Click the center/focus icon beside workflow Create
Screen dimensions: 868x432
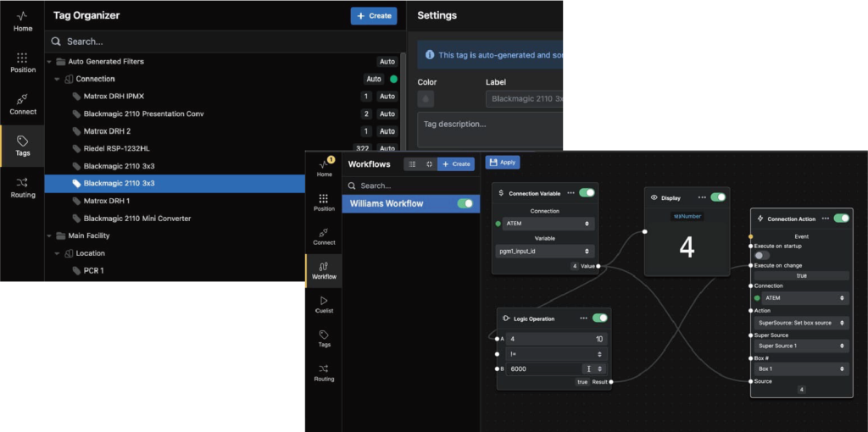tap(429, 163)
